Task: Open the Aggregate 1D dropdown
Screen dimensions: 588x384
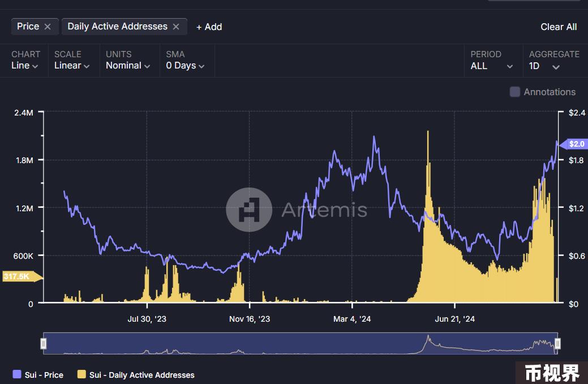Action: [544, 66]
